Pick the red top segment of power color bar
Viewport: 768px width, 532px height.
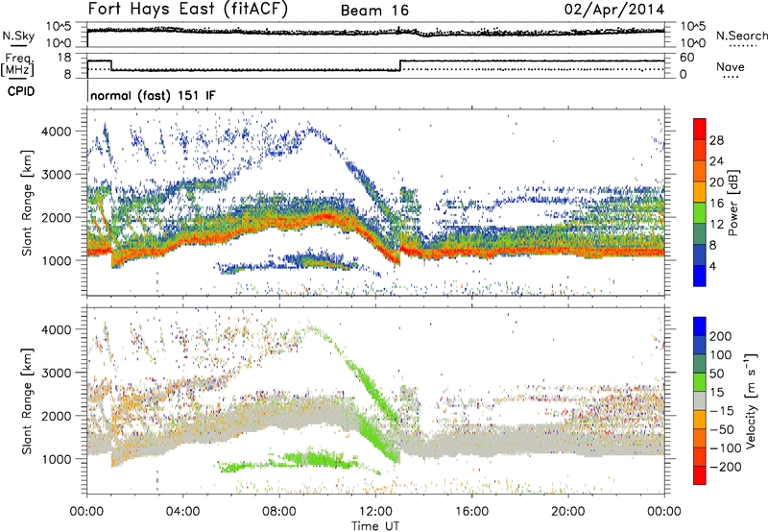click(x=700, y=130)
